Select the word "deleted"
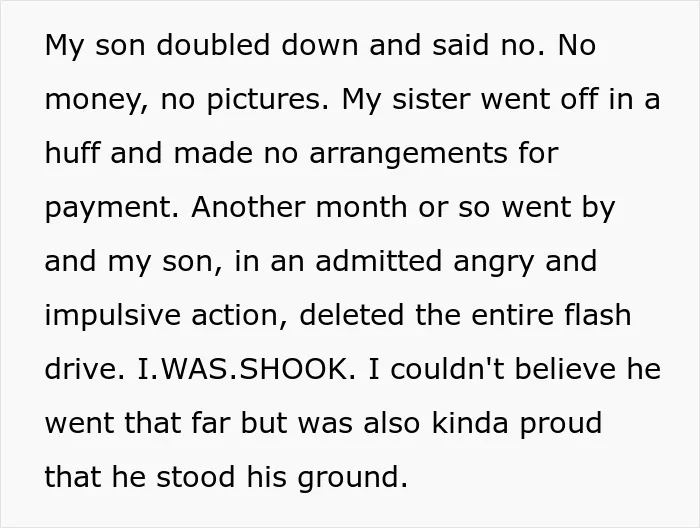Viewport: 700px width, 528px height. click(x=351, y=315)
